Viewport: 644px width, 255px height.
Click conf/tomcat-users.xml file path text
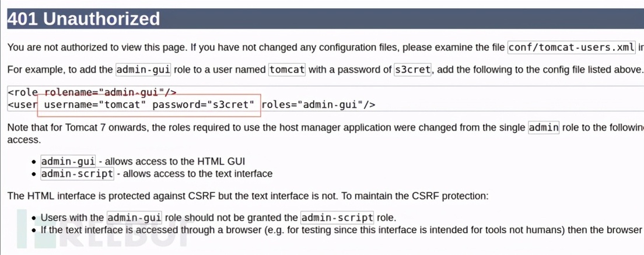point(572,47)
